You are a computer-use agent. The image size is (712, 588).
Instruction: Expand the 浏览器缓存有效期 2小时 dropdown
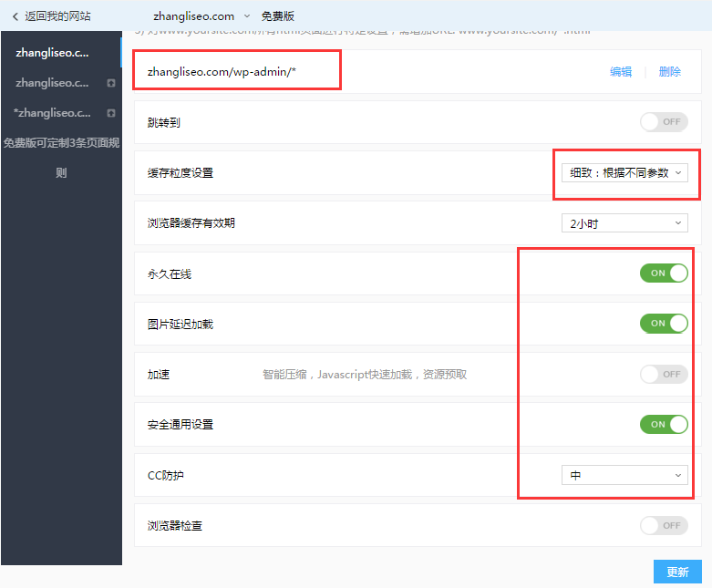[x=624, y=223]
